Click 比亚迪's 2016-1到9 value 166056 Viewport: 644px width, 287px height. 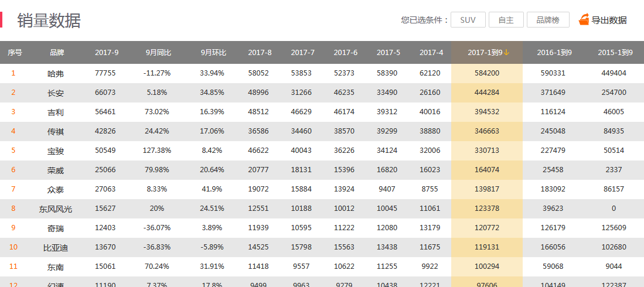pyautogui.click(x=553, y=247)
